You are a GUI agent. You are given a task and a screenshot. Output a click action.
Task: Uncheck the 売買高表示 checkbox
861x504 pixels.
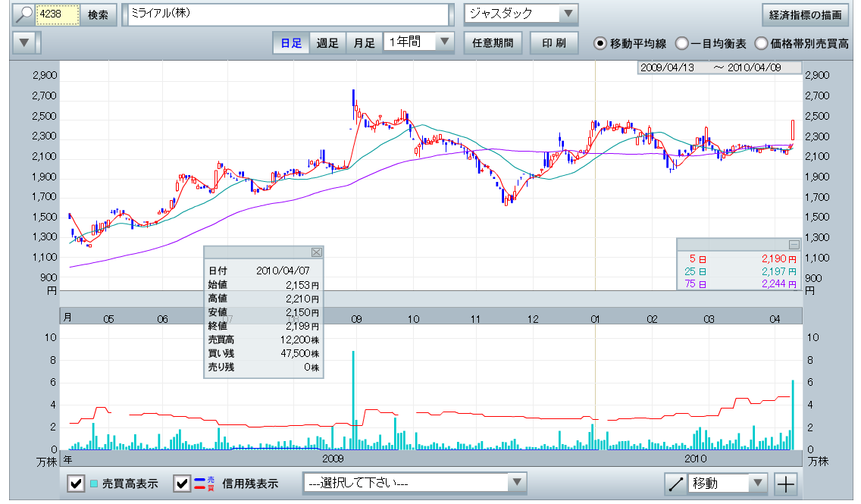point(76,484)
